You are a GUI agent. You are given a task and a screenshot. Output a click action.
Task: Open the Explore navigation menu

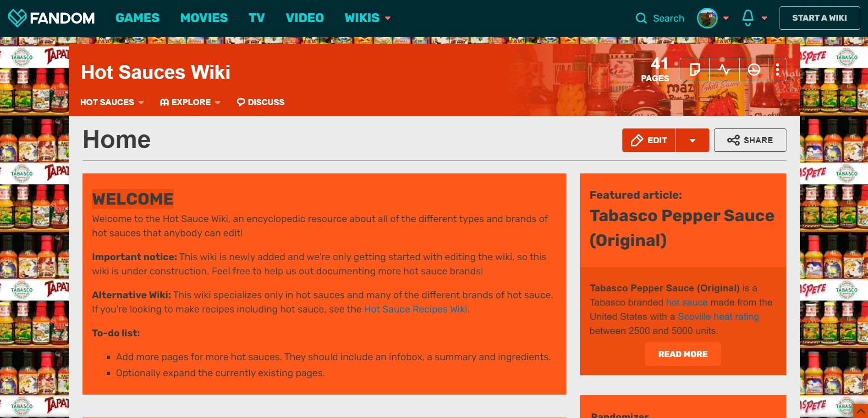(191, 102)
